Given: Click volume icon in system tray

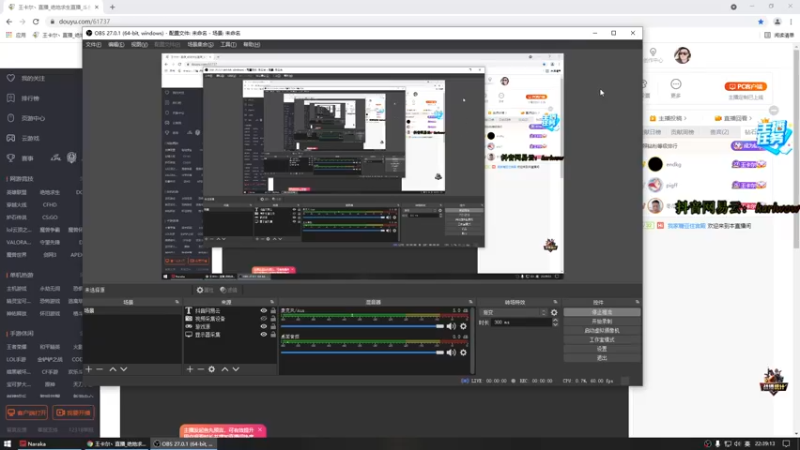Looking at the screenshot, I should coord(737,444).
